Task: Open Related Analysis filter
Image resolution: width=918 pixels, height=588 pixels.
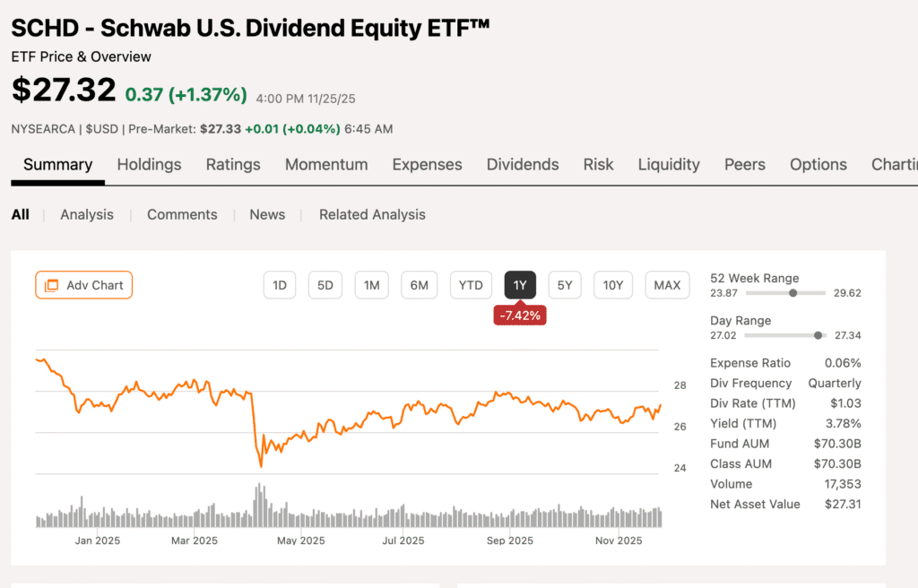Action: click(x=372, y=214)
